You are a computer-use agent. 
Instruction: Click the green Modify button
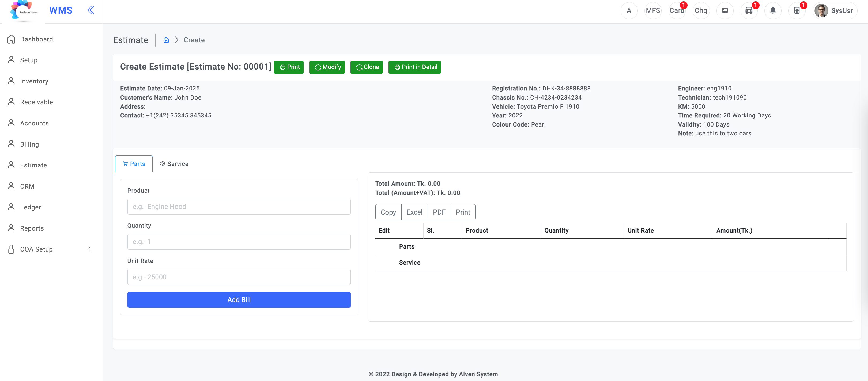(x=327, y=67)
